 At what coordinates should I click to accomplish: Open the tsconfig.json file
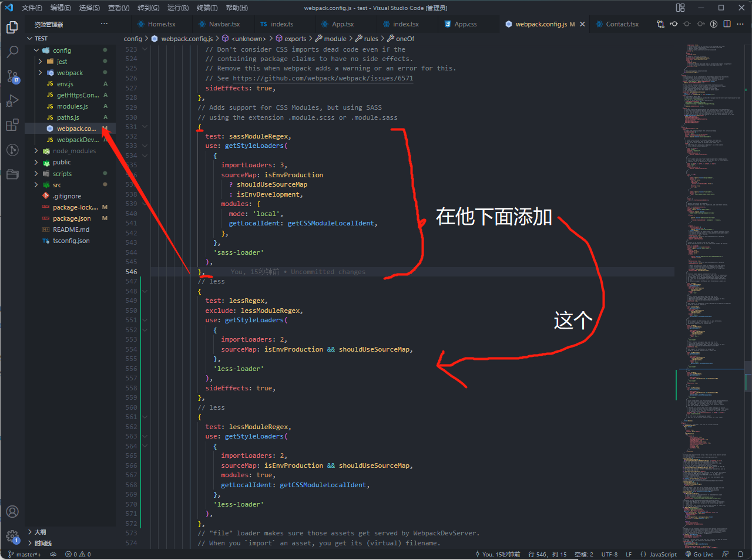click(x=70, y=241)
